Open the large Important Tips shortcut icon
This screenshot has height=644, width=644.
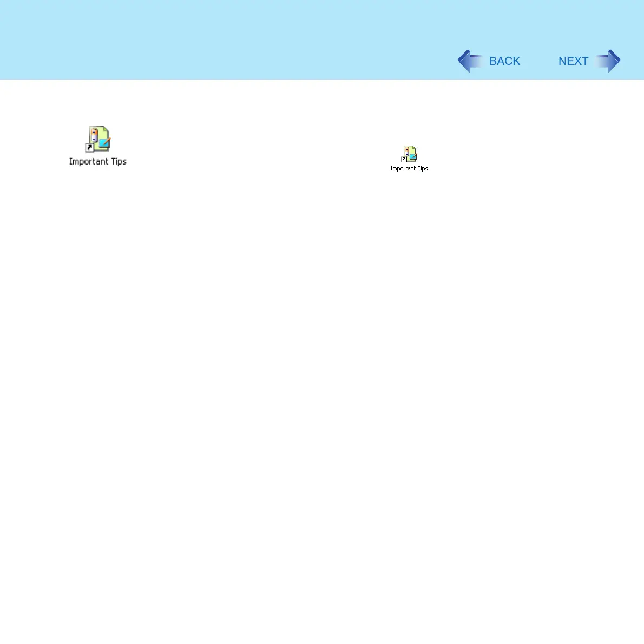coord(98,139)
